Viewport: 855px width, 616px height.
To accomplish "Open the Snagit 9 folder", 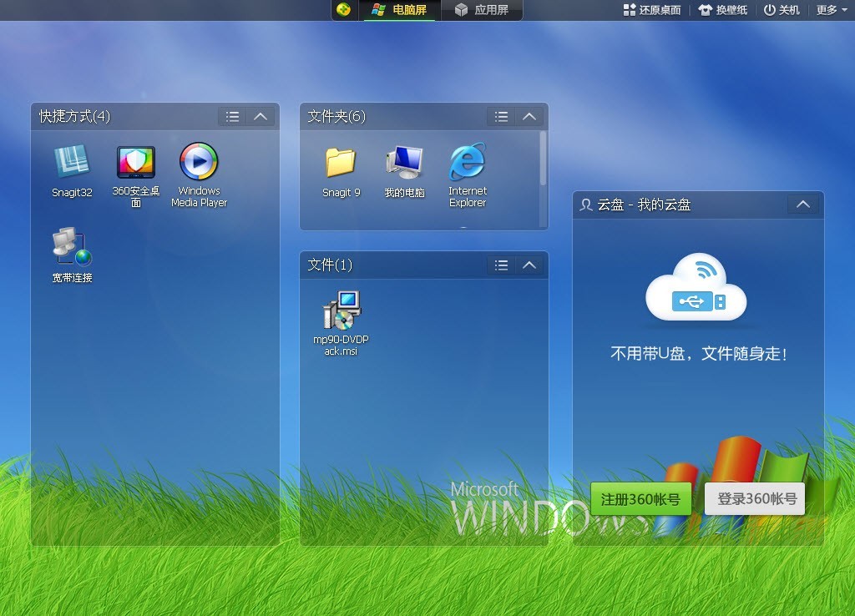I will [341, 162].
